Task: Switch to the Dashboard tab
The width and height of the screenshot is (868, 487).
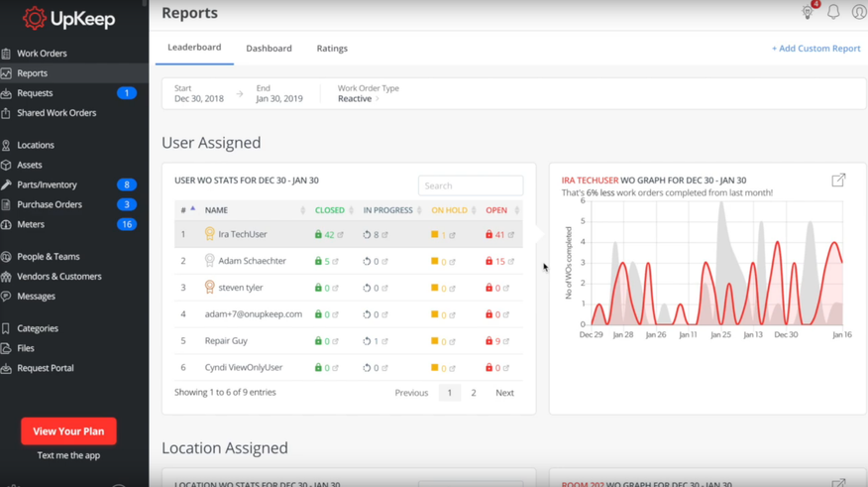Action: (x=269, y=49)
